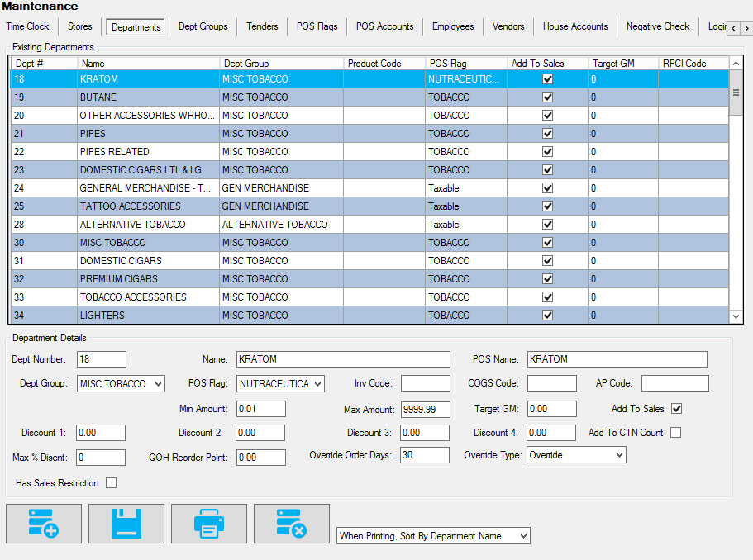This screenshot has width=753, height=560.
Task: Click the POS Name input field
Action: coord(617,359)
